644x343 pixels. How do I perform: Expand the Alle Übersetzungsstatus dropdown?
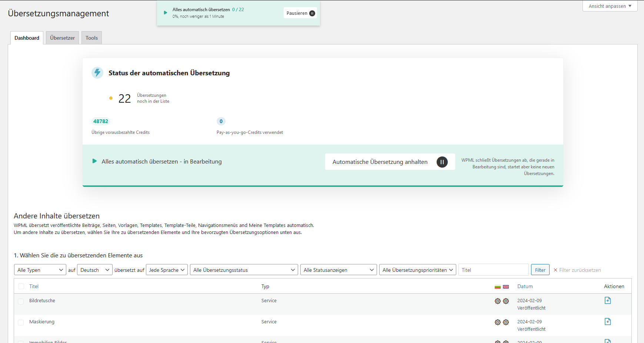[244, 270]
